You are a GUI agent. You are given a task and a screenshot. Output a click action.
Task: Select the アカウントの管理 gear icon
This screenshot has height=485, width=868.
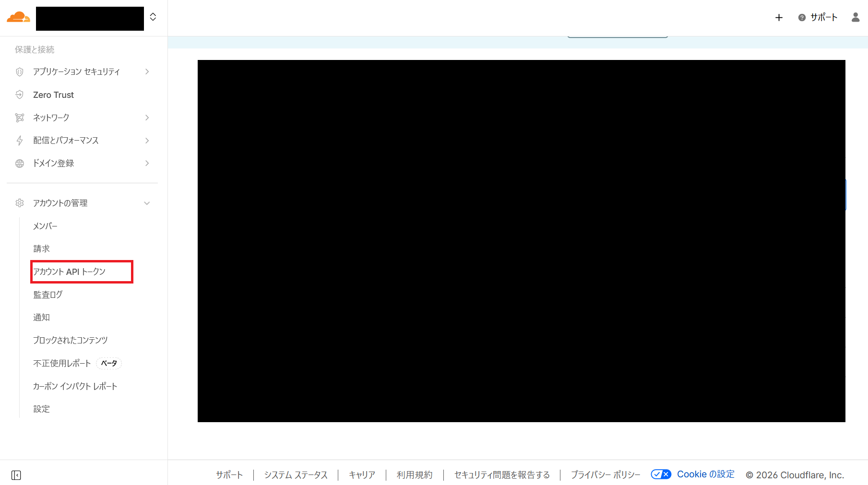click(19, 202)
